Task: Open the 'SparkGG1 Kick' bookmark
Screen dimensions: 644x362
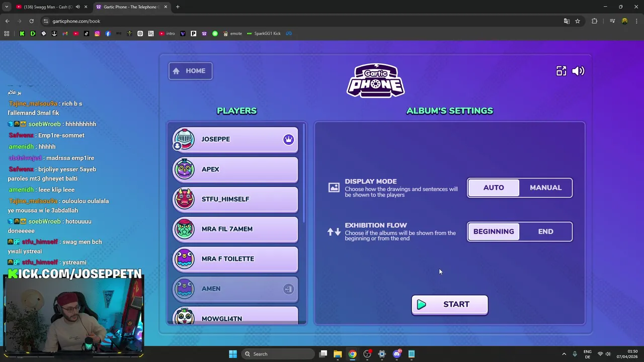Action: [x=264, y=34]
